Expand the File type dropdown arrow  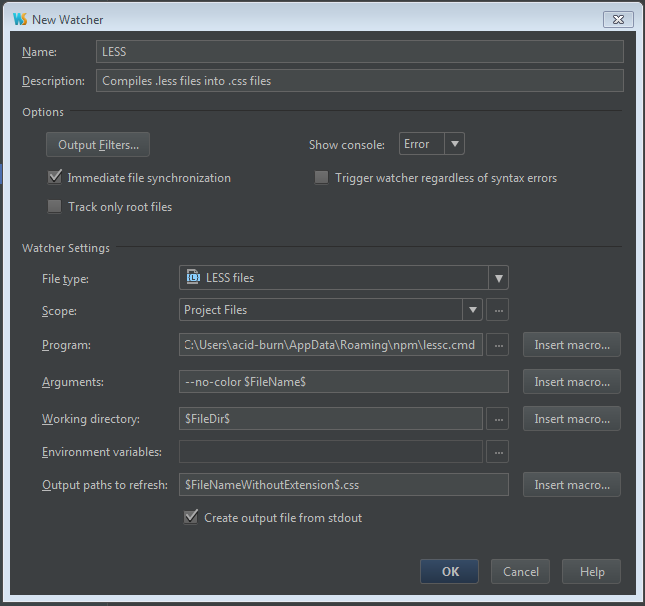pyautogui.click(x=499, y=278)
